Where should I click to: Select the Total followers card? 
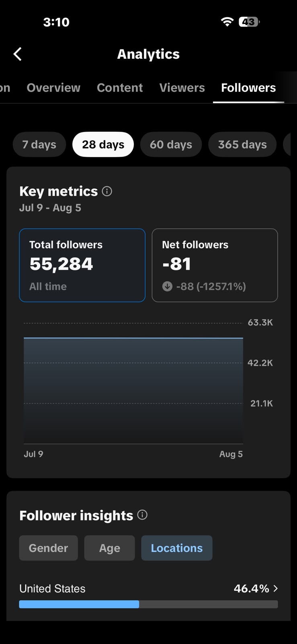click(82, 265)
